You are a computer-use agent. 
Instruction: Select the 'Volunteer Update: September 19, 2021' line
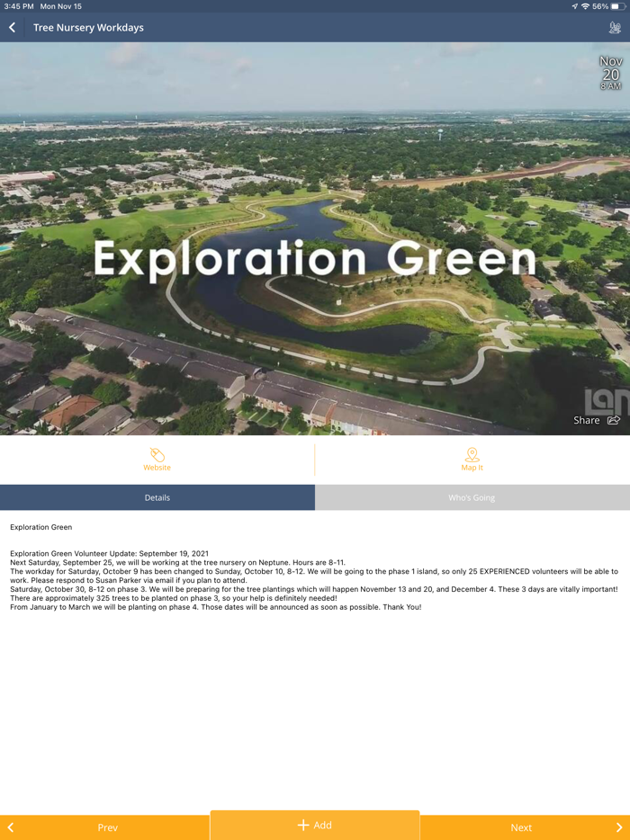110,553
